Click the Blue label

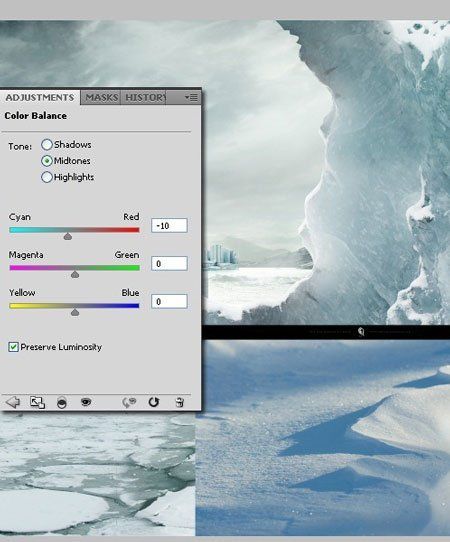130,293
